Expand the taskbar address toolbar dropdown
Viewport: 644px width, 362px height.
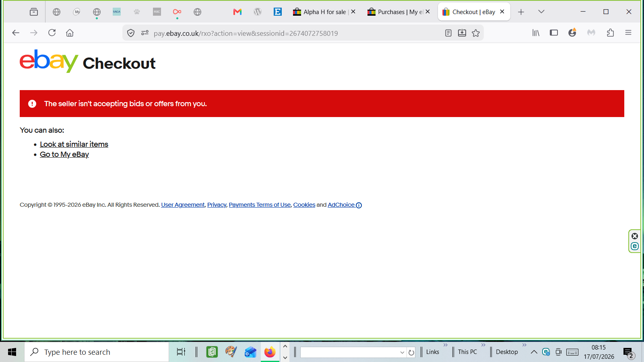tap(402, 352)
